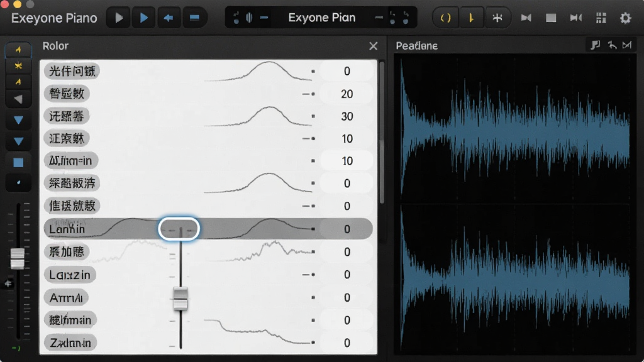The width and height of the screenshot is (644, 362).
Task: Click the gray play button in the toolbar
Action: pyautogui.click(x=119, y=18)
